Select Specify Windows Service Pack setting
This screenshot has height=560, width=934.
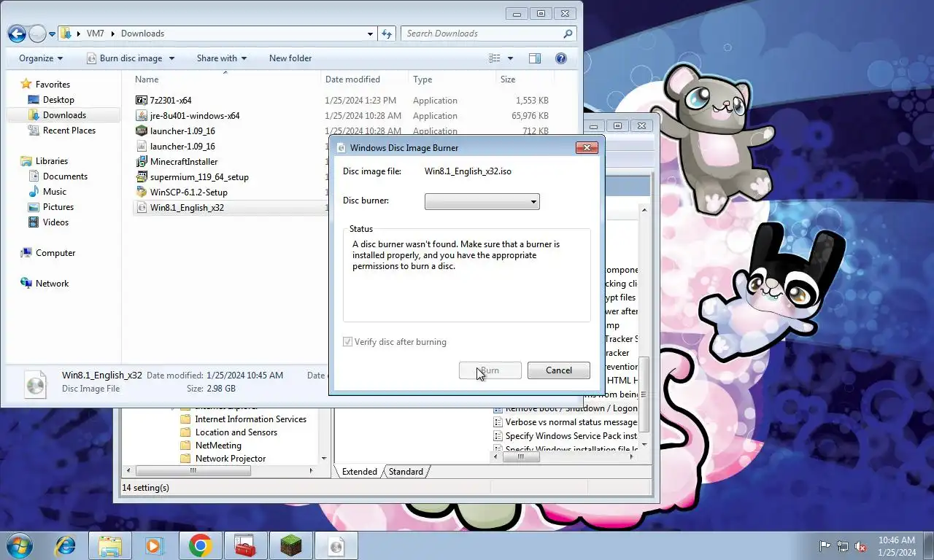pyautogui.click(x=565, y=436)
